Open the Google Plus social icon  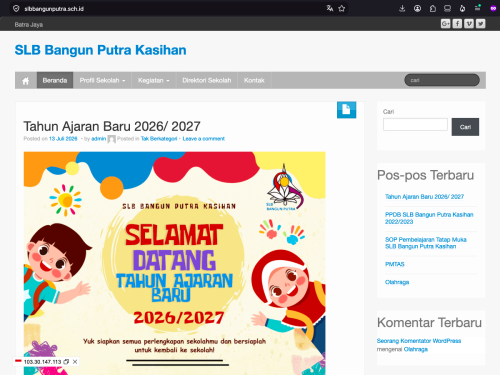click(x=445, y=24)
